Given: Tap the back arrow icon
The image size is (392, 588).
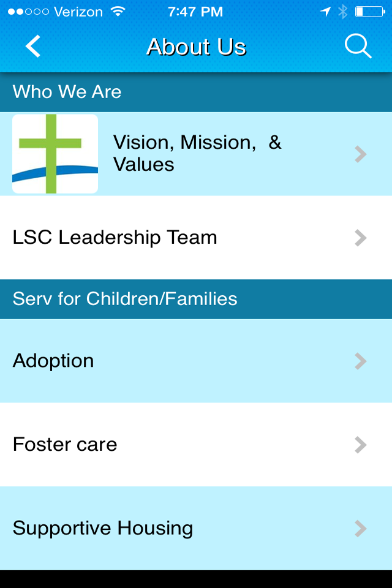Looking at the screenshot, I should click(x=33, y=47).
